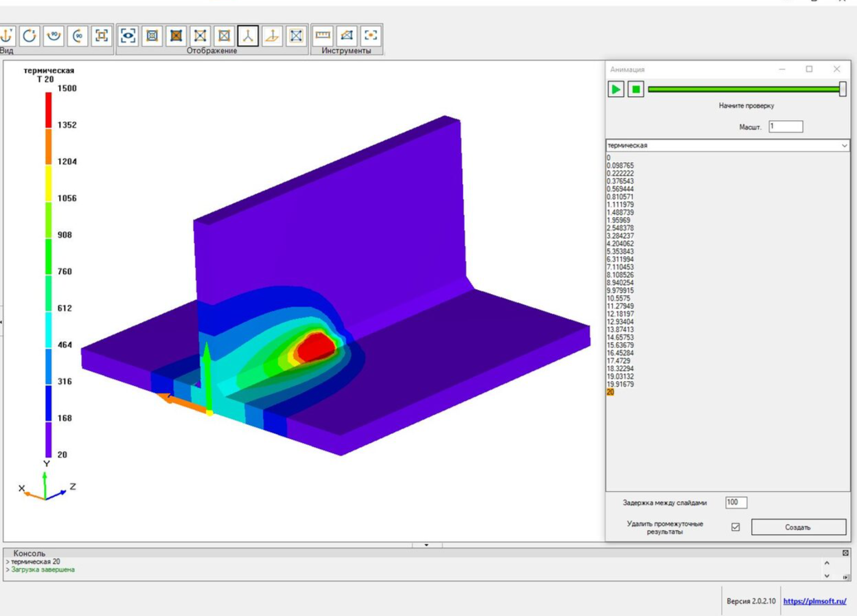Open the термическая result dropdown
857x616 pixels.
pos(728,146)
